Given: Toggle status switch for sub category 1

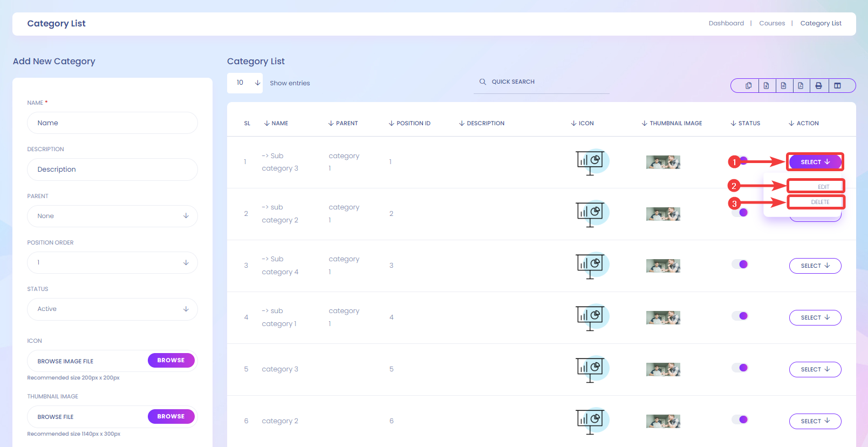Looking at the screenshot, I should [x=740, y=316].
